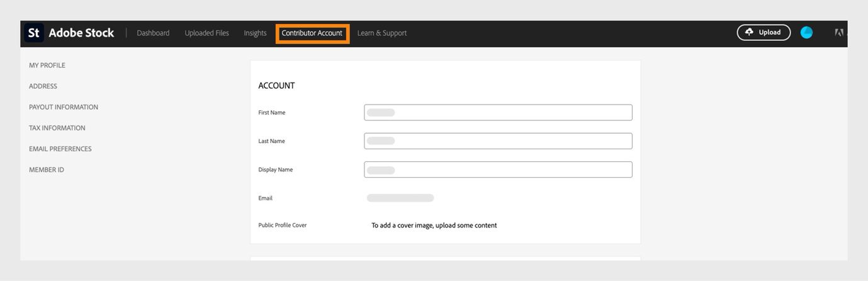Click the Adobe Stock St logo icon
Screen dimensions: 868x281
click(x=34, y=33)
